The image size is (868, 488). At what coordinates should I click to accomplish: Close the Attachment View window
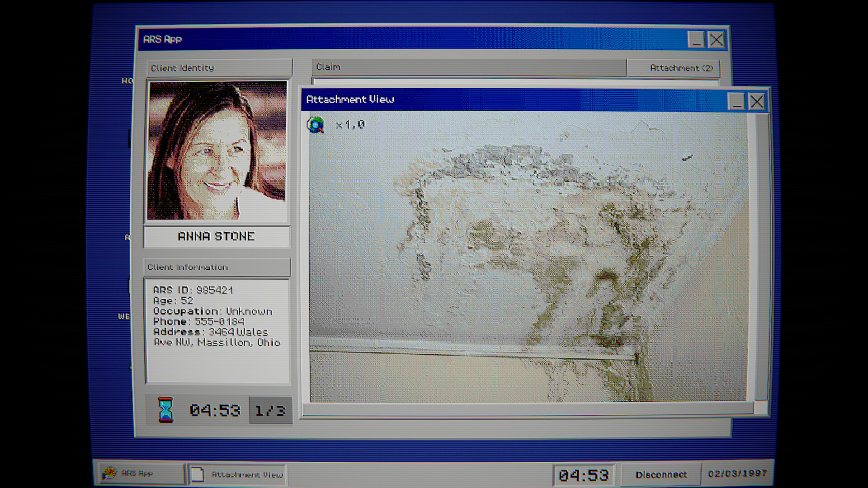(x=757, y=101)
